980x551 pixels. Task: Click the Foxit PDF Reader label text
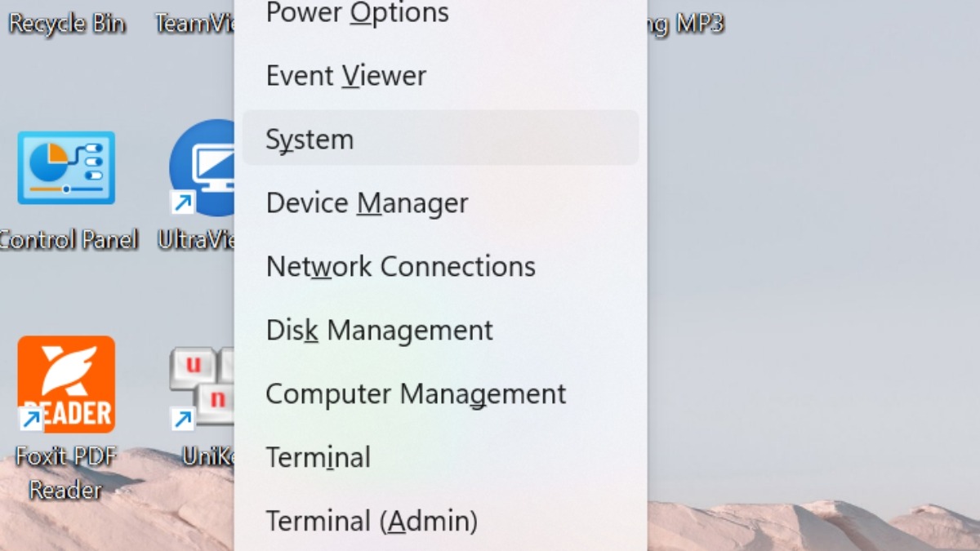coord(65,473)
